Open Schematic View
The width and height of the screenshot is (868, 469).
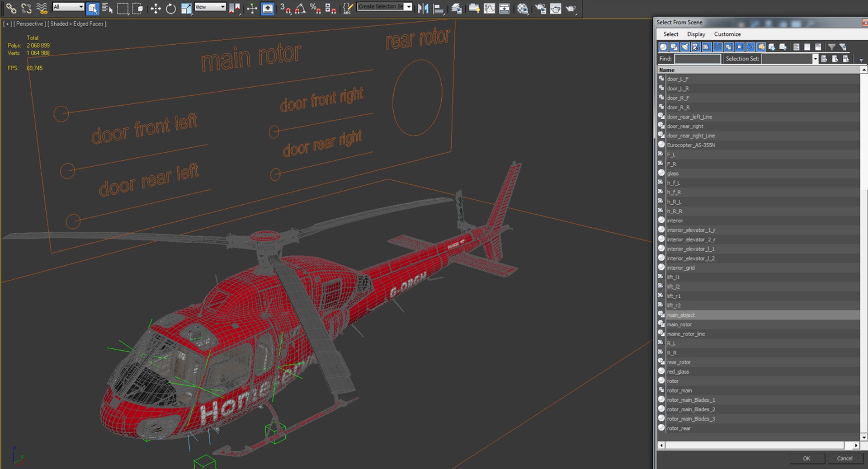[505, 8]
